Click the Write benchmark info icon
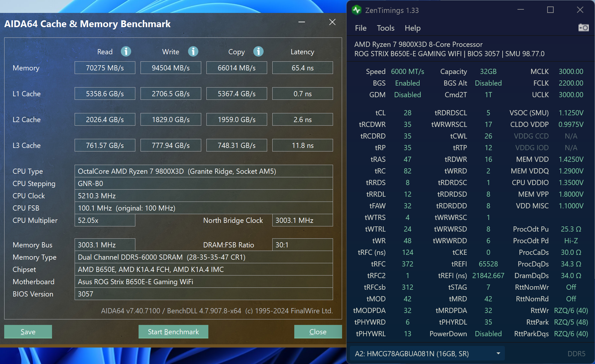 click(193, 51)
